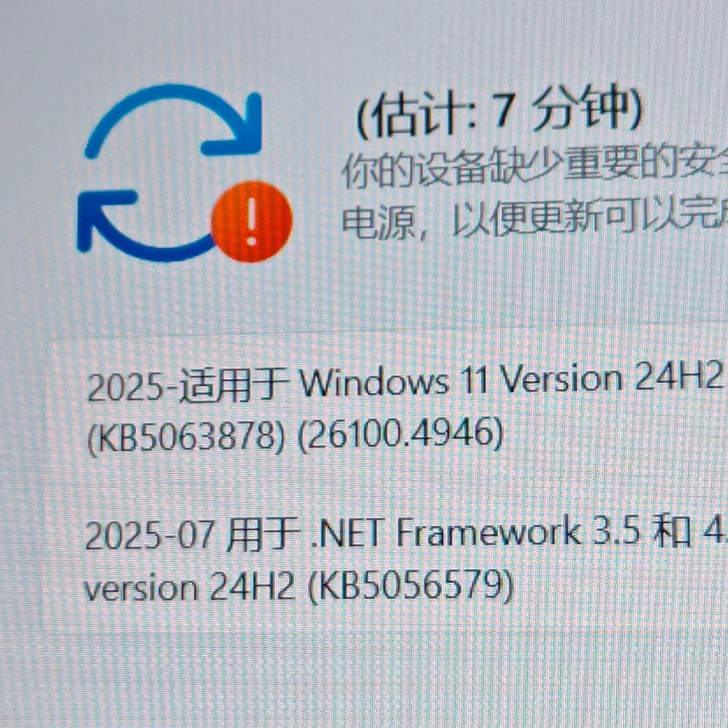Click "version 24H2" in the second update

click(x=189, y=588)
